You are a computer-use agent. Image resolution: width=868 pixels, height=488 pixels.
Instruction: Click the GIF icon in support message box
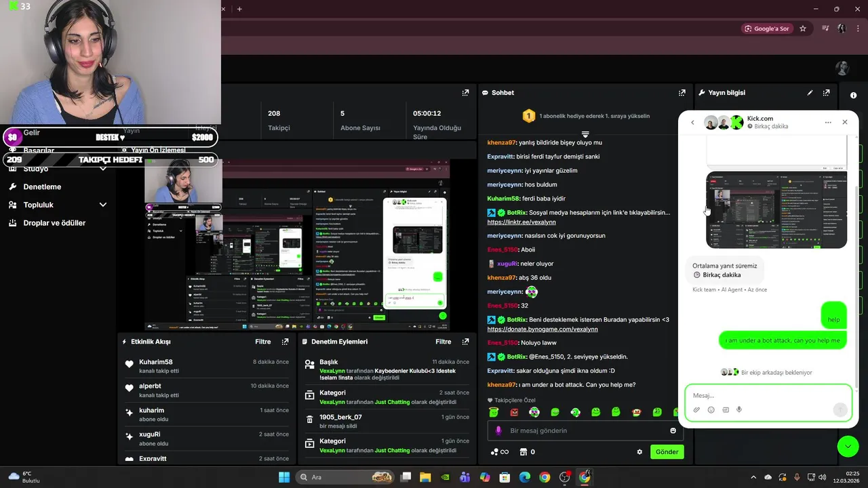(x=726, y=409)
